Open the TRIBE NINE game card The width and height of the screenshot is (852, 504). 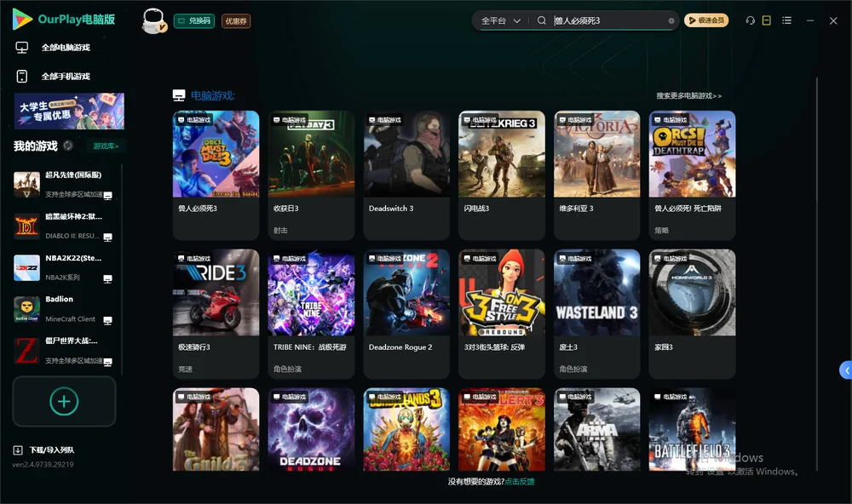(x=311, y=313)
